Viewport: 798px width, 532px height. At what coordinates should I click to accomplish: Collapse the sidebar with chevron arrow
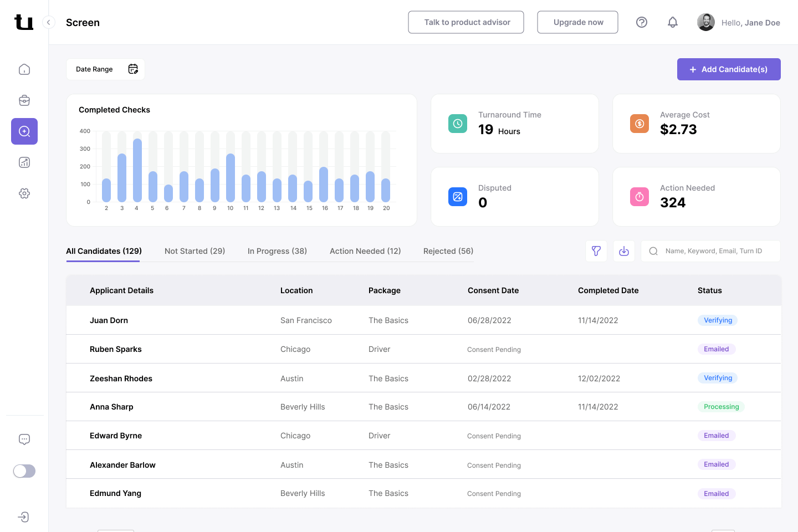(49, 22)
